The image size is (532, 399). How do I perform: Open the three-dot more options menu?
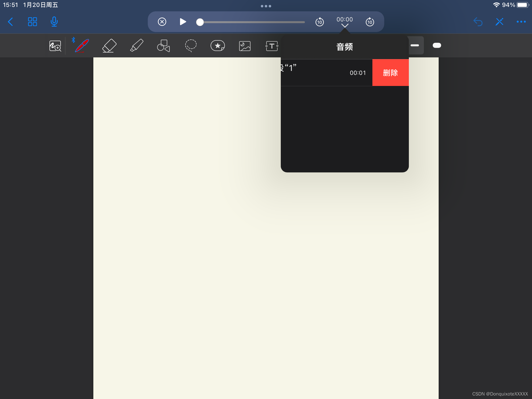pos(521,22)
